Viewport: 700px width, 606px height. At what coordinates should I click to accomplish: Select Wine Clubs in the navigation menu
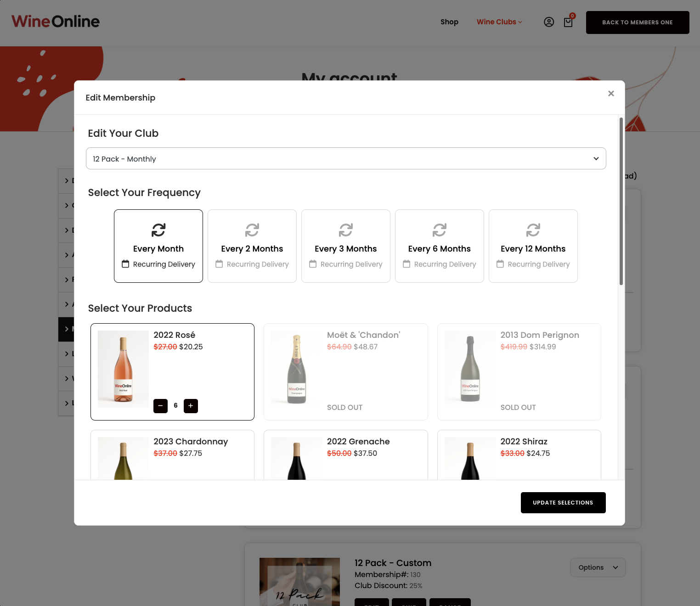tap(497, 22)
